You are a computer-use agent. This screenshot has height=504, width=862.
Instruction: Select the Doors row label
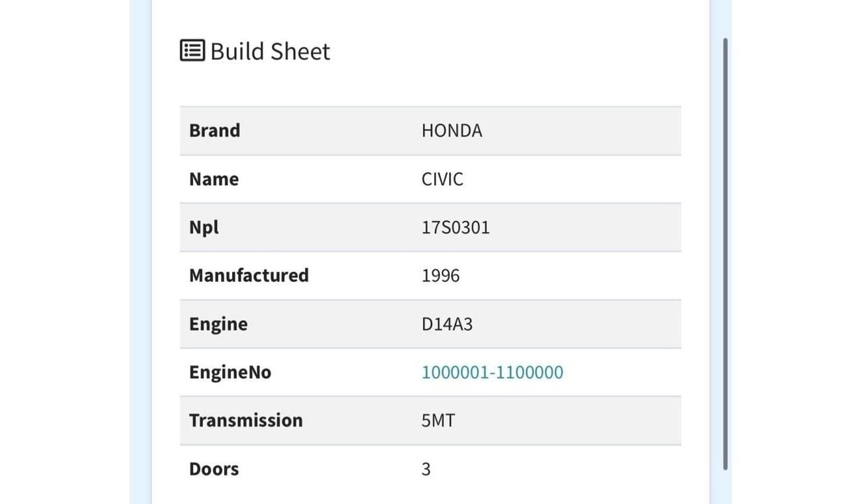[x=214, y=469]
